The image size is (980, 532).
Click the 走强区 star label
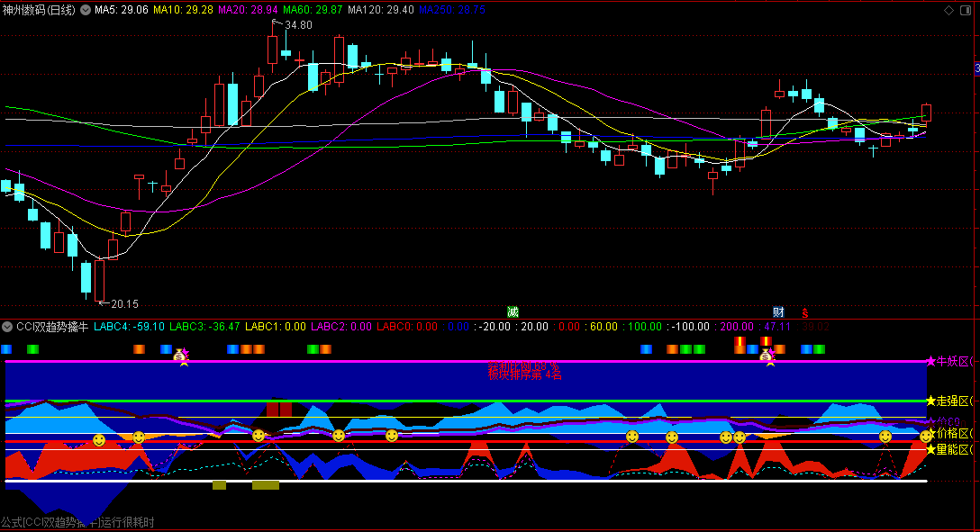point(950,401)
